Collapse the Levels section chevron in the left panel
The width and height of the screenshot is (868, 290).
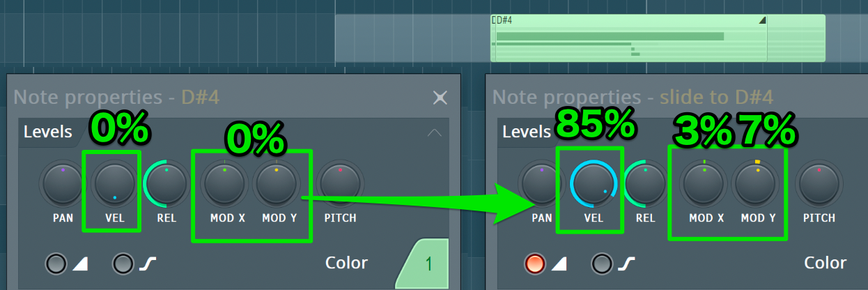point(434,132)
